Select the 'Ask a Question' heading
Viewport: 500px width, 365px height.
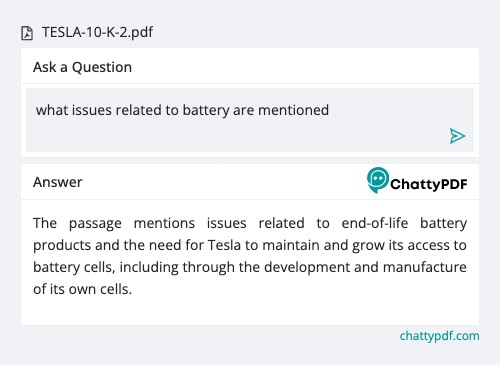(82, 67)
